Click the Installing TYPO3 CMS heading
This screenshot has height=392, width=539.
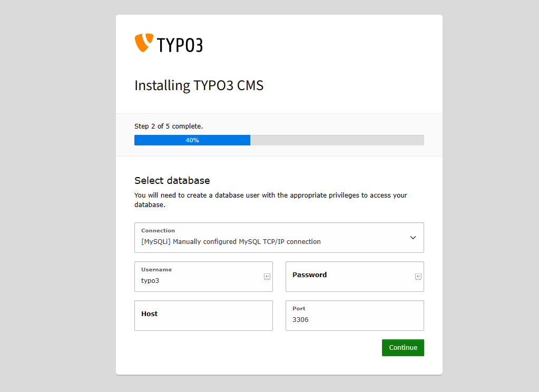(199, 85)
